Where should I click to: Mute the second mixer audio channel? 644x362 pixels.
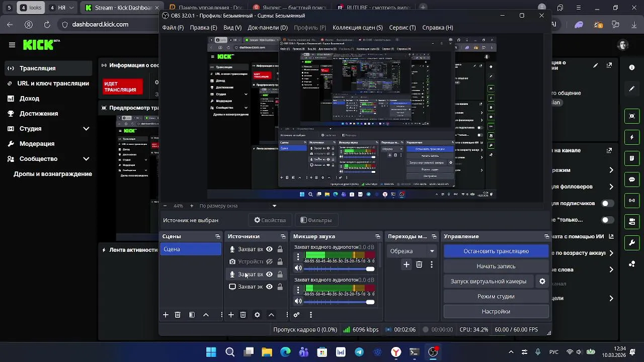point(298,301)
